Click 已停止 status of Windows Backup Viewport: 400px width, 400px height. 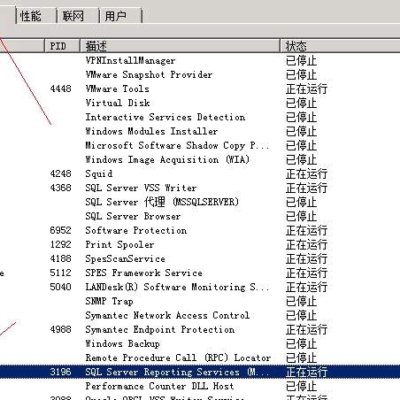point(301,344)
